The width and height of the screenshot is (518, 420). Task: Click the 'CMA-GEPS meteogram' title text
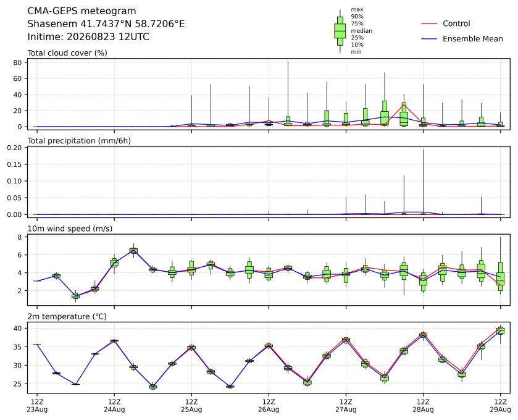[x=81, y=11]
